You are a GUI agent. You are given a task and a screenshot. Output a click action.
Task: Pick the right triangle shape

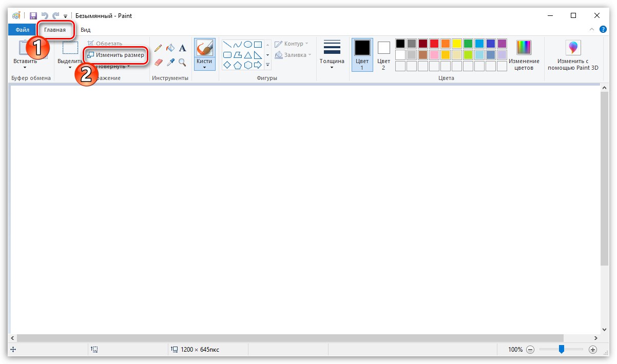coord(258,55)
